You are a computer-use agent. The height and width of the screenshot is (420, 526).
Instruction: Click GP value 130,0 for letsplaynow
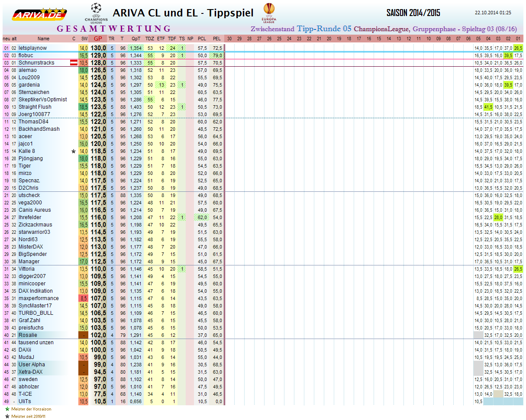tap(98, 48)
